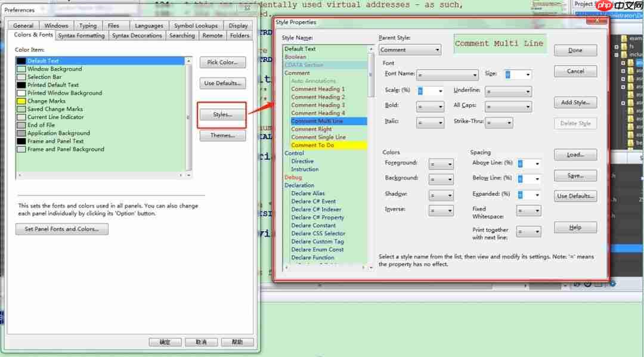Switch to the Typing tab
The width and height of the screenshot is (644, 357).
pyautogui.click(x=88, y=26)
